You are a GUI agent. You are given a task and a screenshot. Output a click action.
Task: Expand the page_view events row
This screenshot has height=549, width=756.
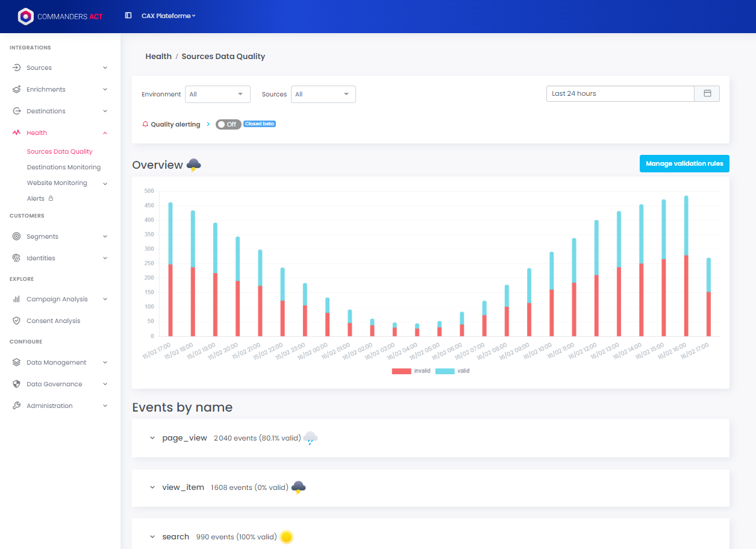pos(152,438)
